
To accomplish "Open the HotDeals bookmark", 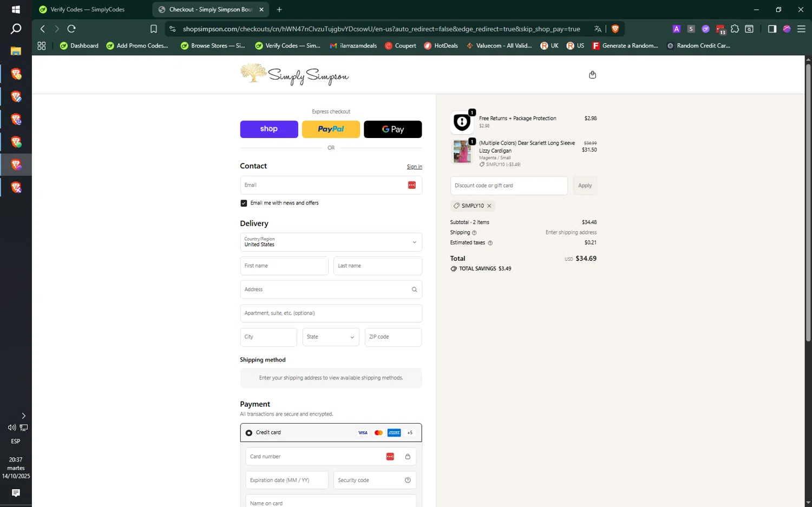I will [441, 46].
